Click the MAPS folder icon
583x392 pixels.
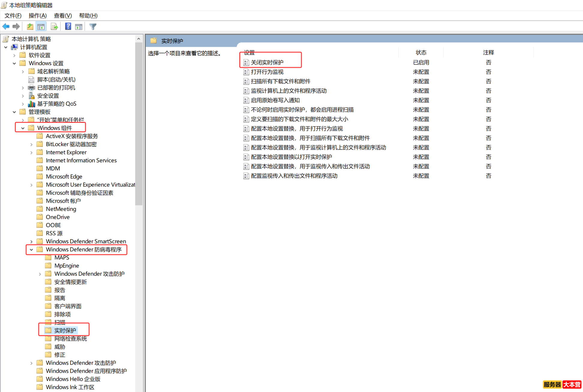[48, 257]
